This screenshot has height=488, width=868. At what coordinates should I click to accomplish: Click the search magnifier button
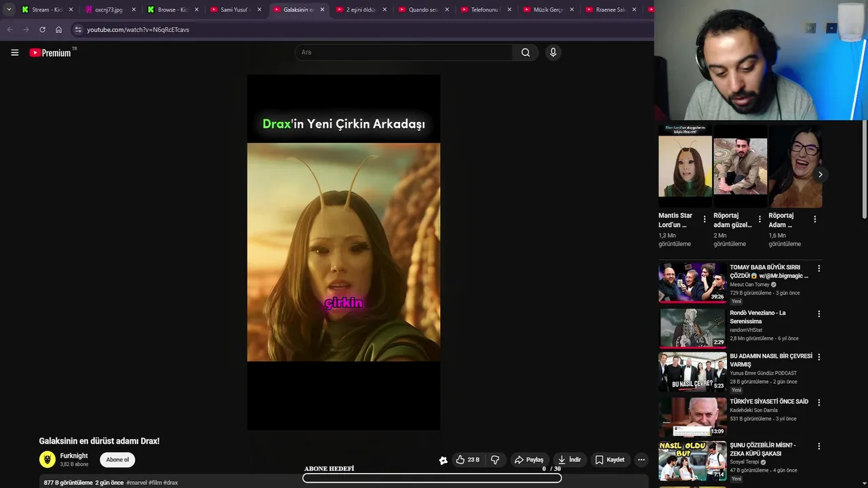tap(526, 52)
